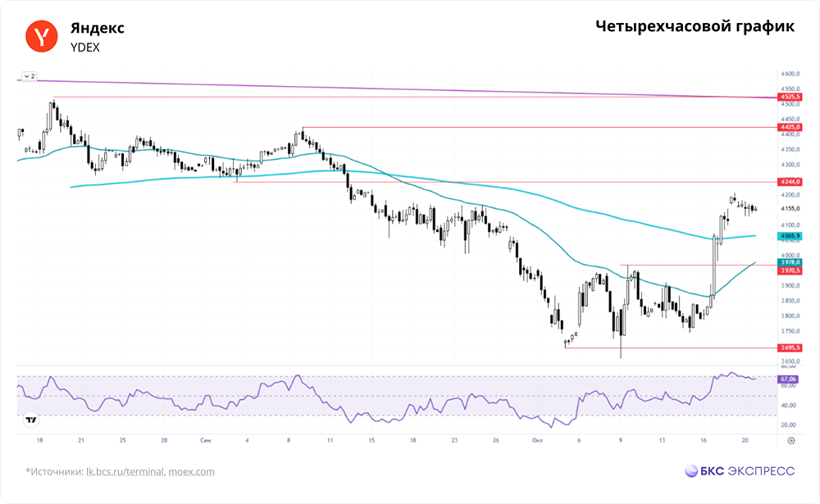Click the red 4244,0 price level label
Screen dimensions: 820x504
point(790,182)
